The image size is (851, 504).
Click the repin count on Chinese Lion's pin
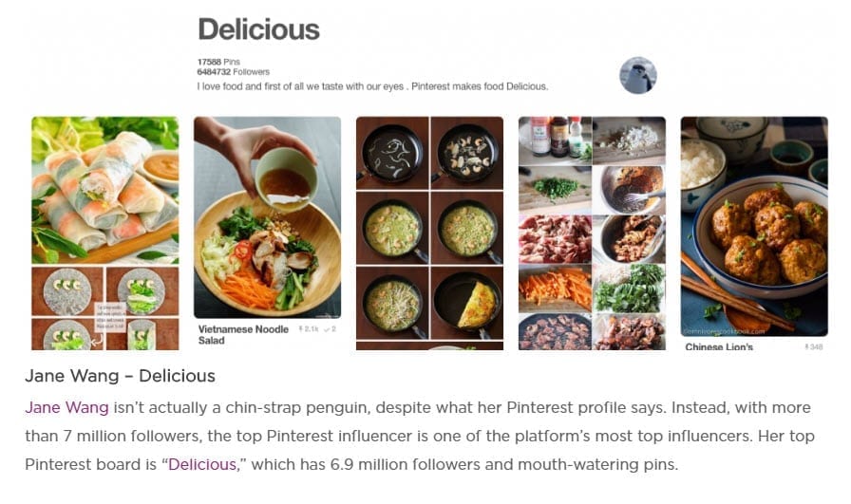point(814,346)
